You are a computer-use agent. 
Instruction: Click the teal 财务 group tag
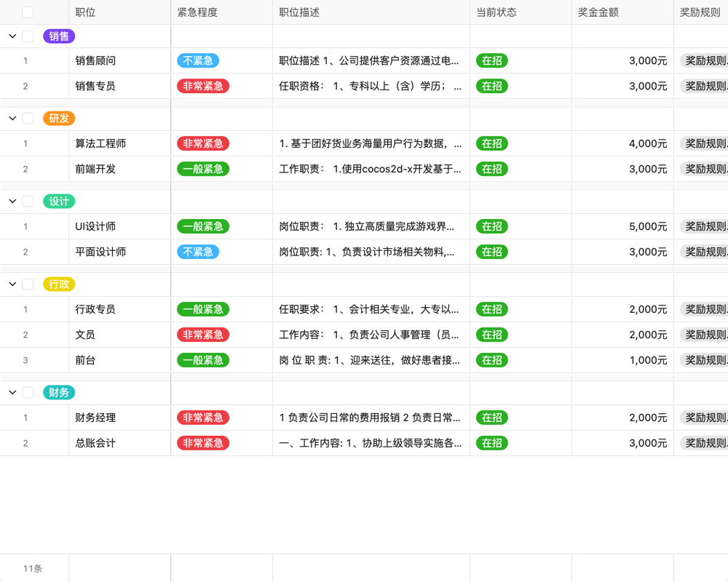[x=58, y=392]
